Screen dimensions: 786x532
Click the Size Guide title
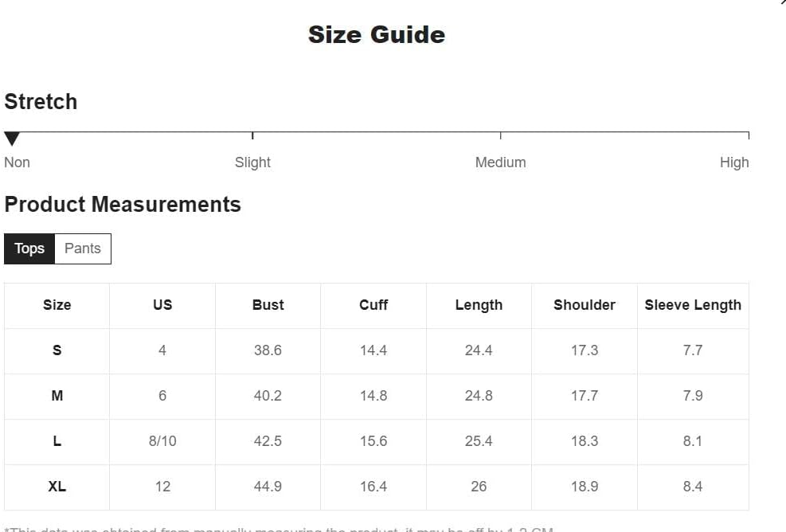[x=377, y=35]
